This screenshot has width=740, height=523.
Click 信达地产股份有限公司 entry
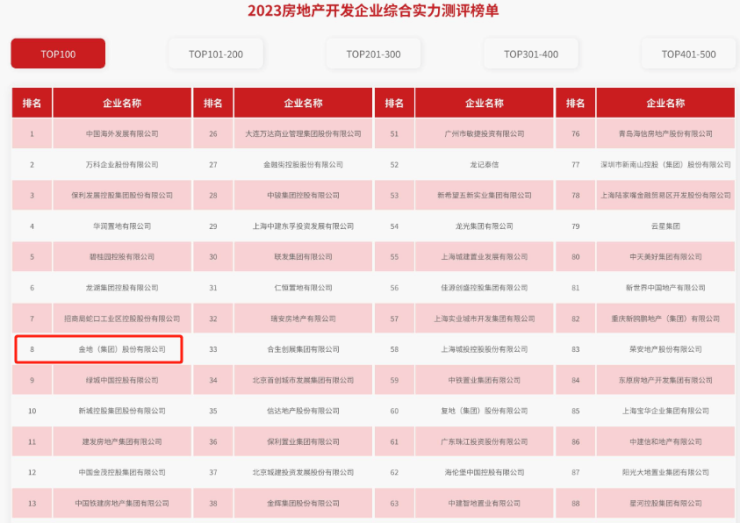303,411
